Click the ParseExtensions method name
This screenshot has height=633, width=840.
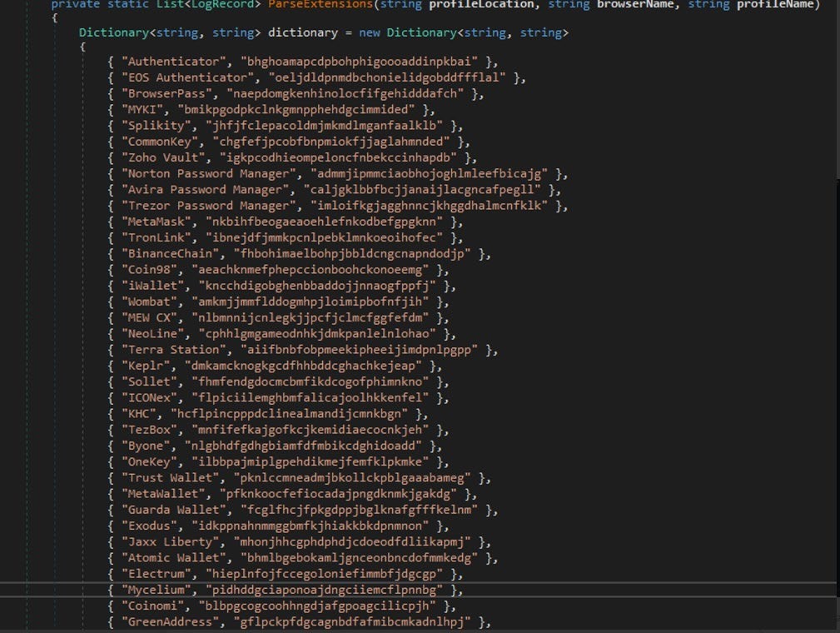pos(320,4)
